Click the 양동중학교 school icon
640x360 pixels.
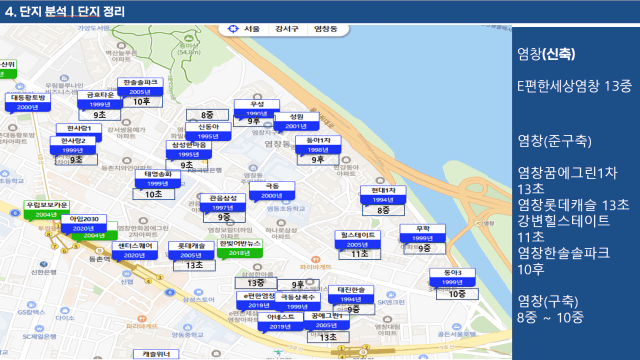tap(187, 327)
